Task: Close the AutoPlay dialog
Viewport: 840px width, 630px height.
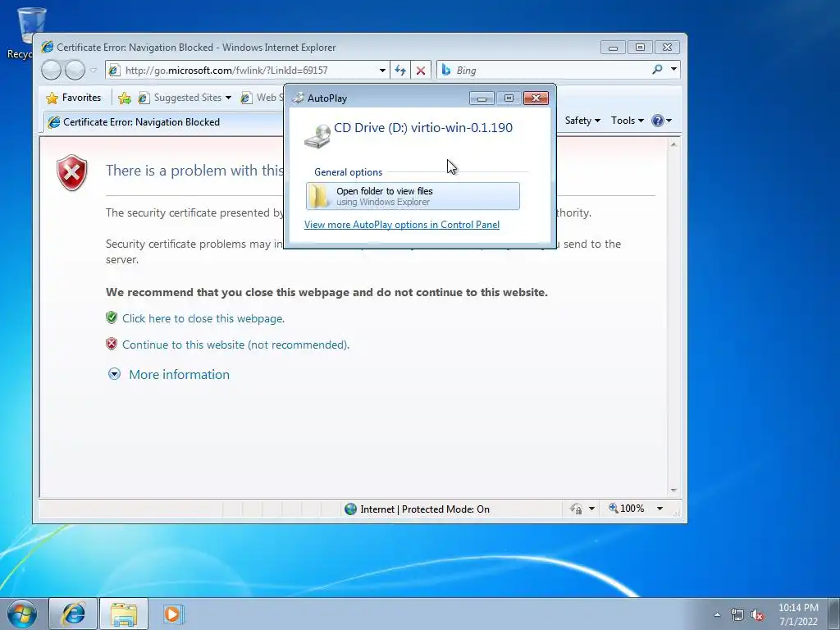Action: [x=536, y=98]
